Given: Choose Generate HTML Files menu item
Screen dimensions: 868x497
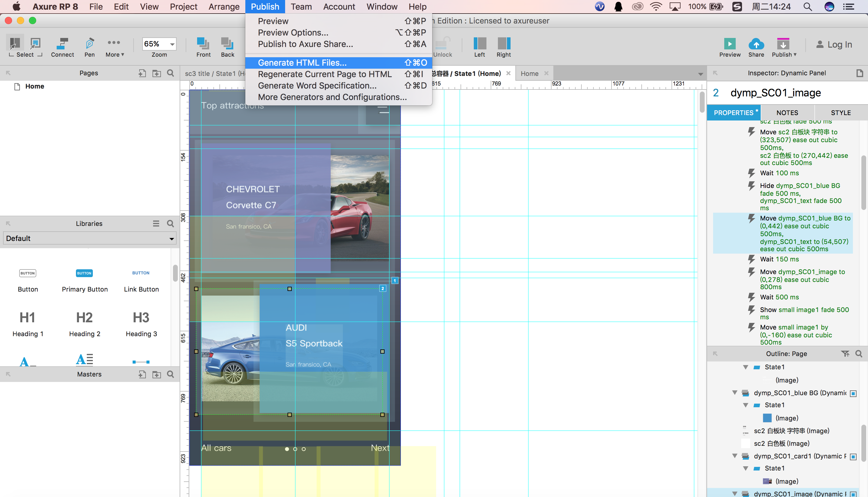Looking at the screenshot, I should [x=302, y=63].
